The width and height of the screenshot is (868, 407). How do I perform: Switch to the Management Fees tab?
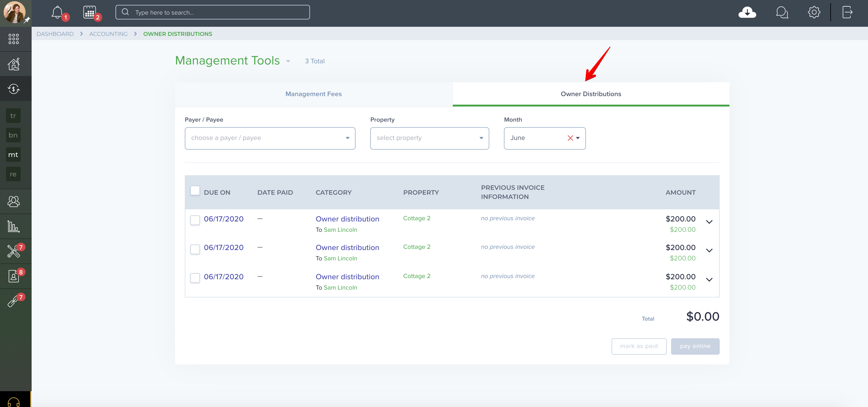pos(313,94)
